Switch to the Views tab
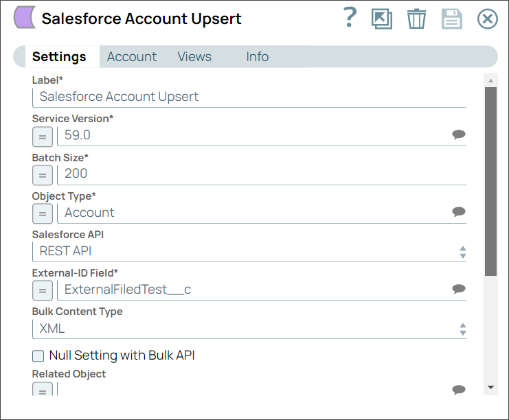This screenshot has width=509, height=420. [194, 57]
